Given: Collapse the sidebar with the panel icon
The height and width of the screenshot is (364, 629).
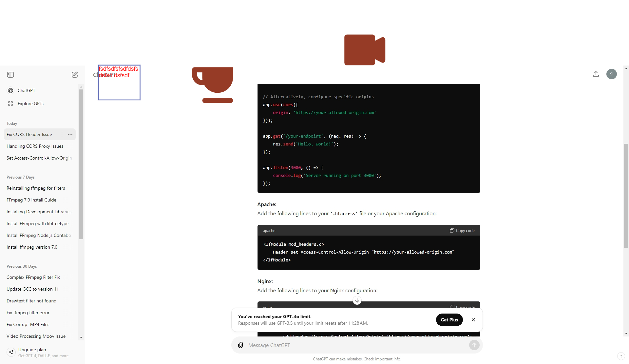Looking at the screenshot, I should [x=10, y=75].
